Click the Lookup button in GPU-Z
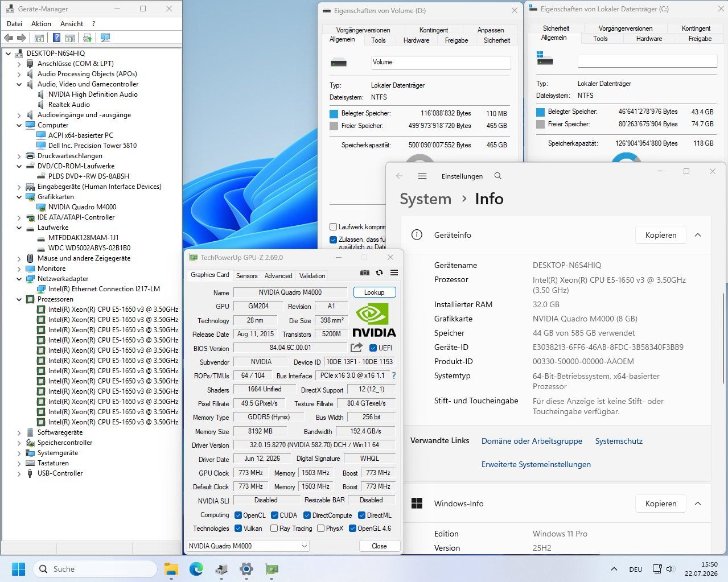This screenshot has height=582, width=728. coord(374,292)
